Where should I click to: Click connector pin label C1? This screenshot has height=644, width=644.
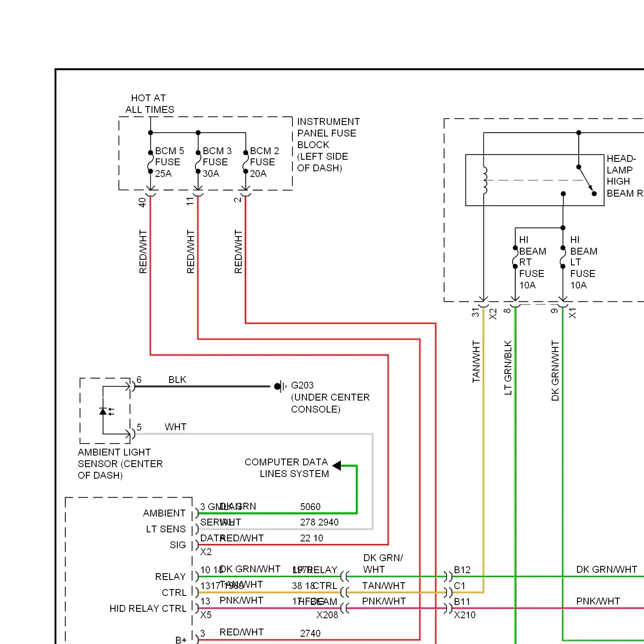click(x=460, y=586)
